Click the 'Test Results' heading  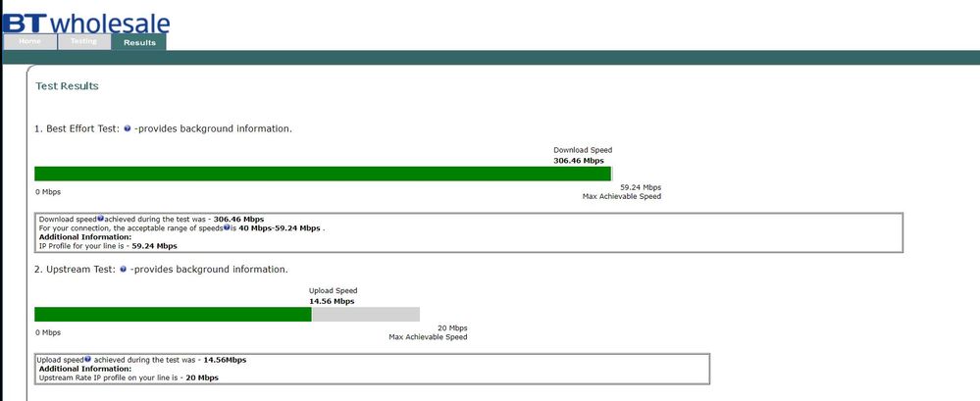tap(67, 86)
